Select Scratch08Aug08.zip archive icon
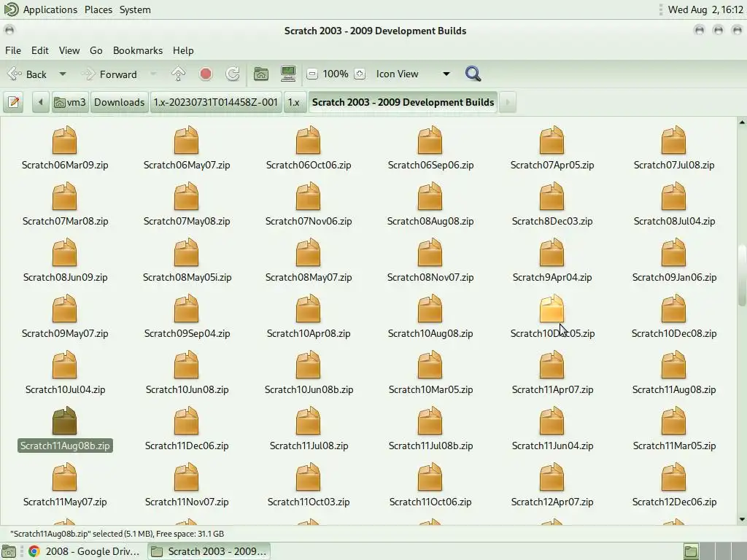 pos(430,196)
